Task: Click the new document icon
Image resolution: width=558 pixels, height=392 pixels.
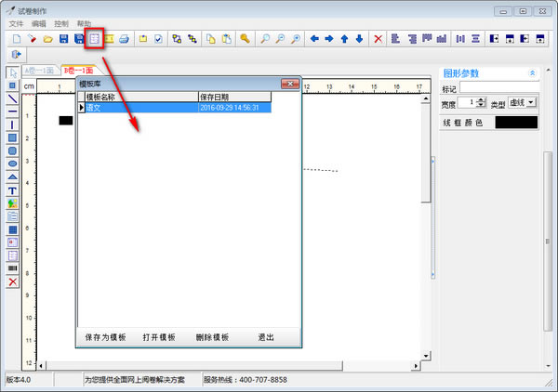Action: click(16, 39)
